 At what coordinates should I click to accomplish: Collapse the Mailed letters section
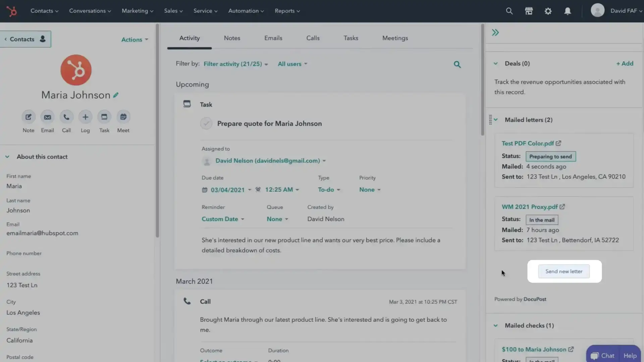click(x=496, y=120)
